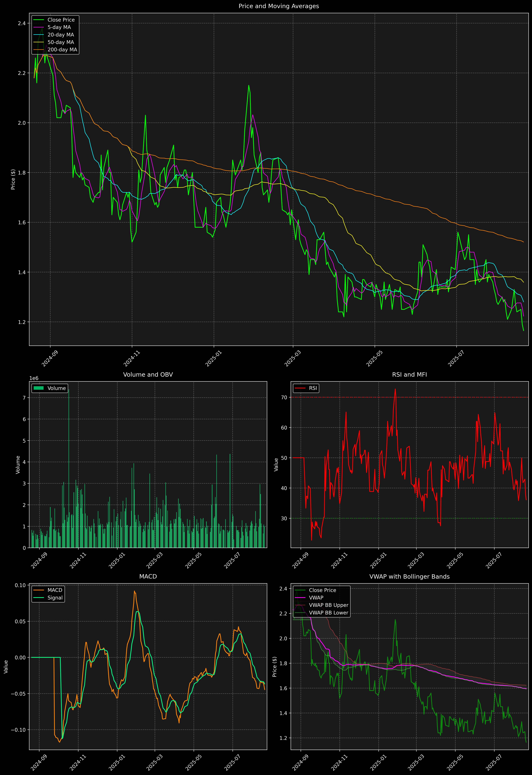
Task: Click the Volume and OBV chart title
Action: pyautogui.click(x=148, y=374)
